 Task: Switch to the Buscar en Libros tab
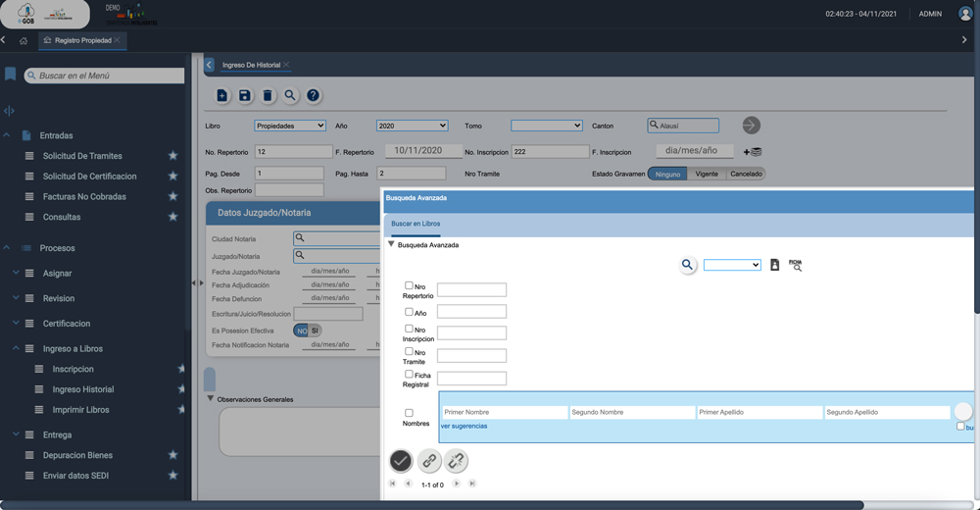pyautogui.click(x=416, y=224)
